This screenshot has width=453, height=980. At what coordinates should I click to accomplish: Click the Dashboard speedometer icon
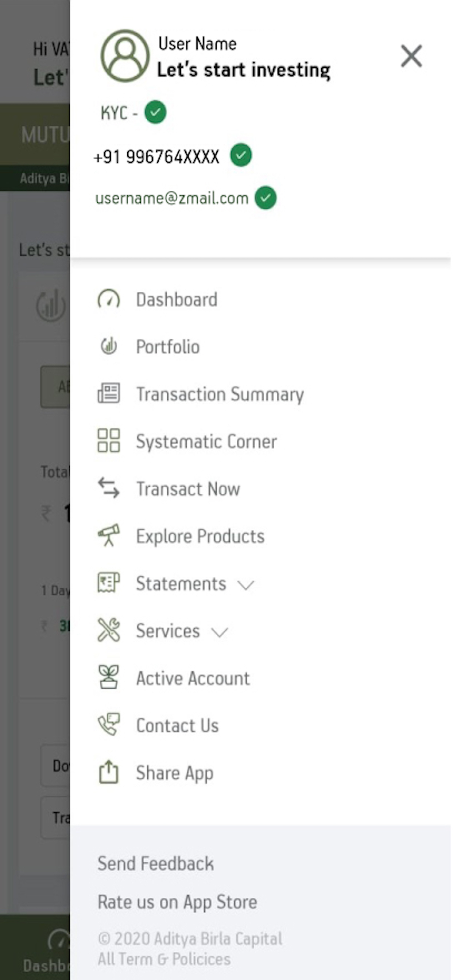pyautogui.click(x=109, y=299)
